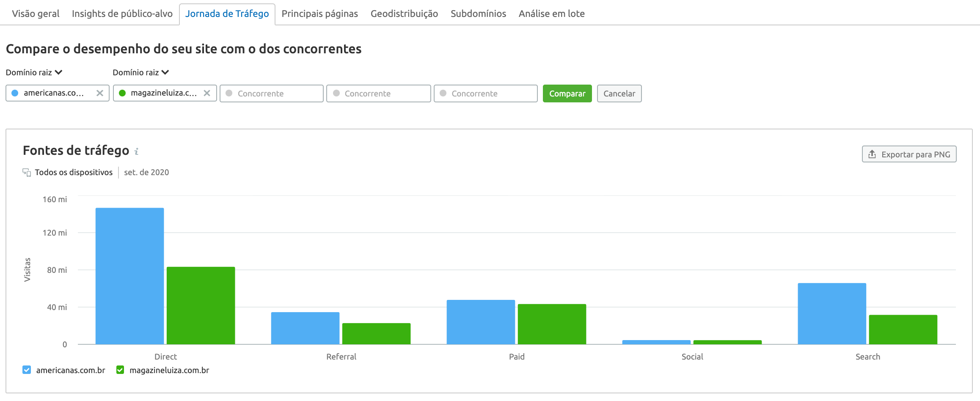
Task: Click the third empty Concorrente field
Action: click(486, 93)
